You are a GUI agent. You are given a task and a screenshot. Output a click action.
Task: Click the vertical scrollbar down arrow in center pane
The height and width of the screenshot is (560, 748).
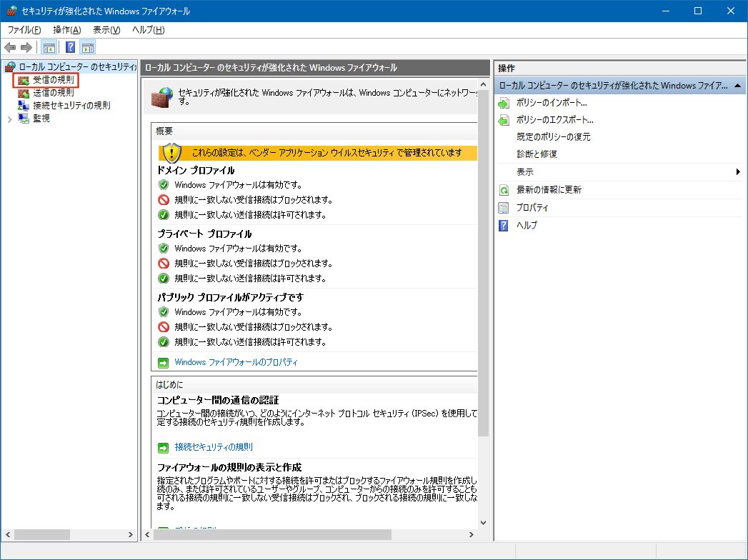pyautogui.click(x=483, y=523)
